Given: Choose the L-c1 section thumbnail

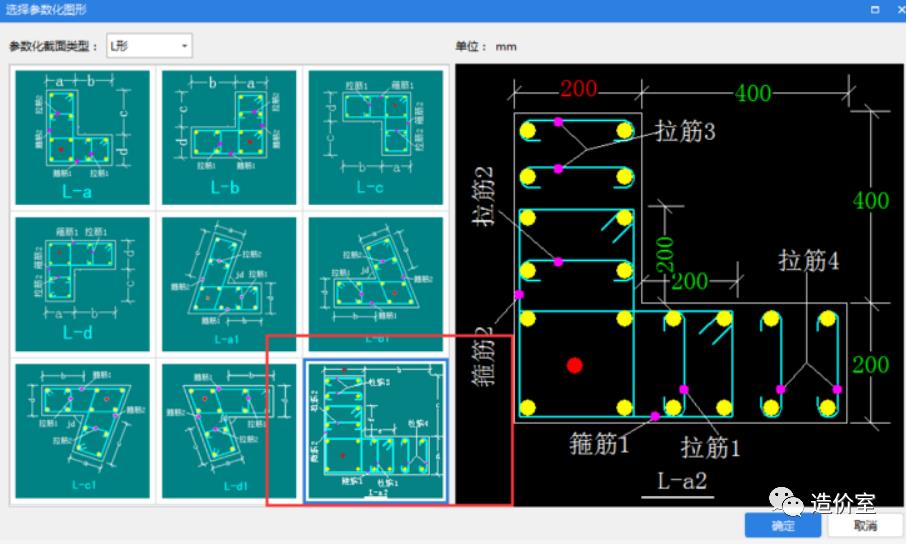Looking at the screenshot, I should tap(82, 431).
